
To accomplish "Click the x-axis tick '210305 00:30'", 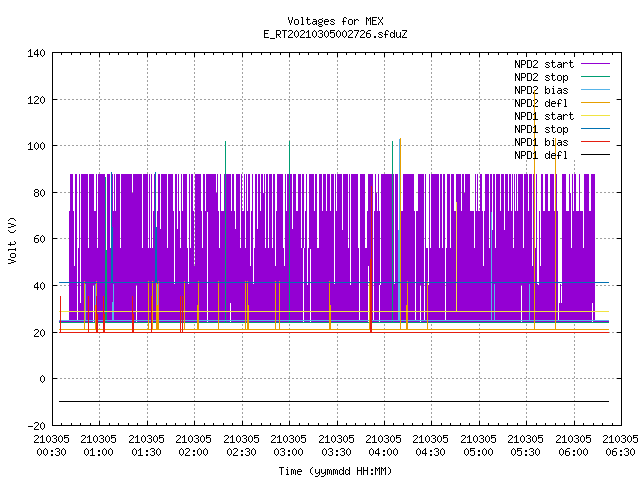I will click(x=51, y=446).
